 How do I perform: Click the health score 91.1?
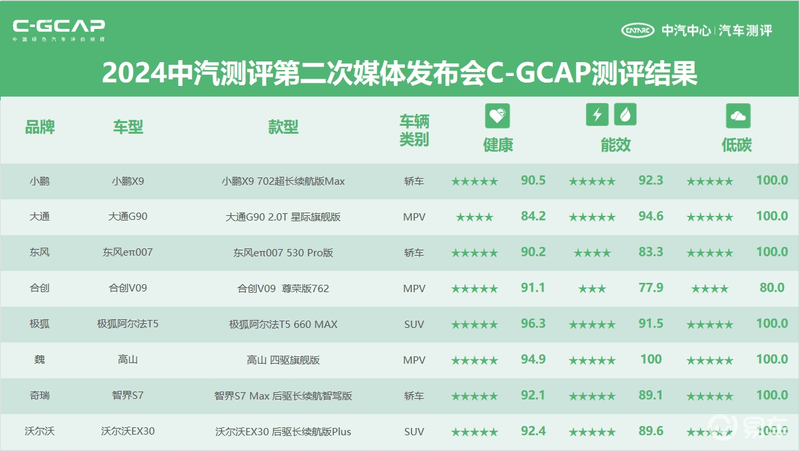(533, 287)
